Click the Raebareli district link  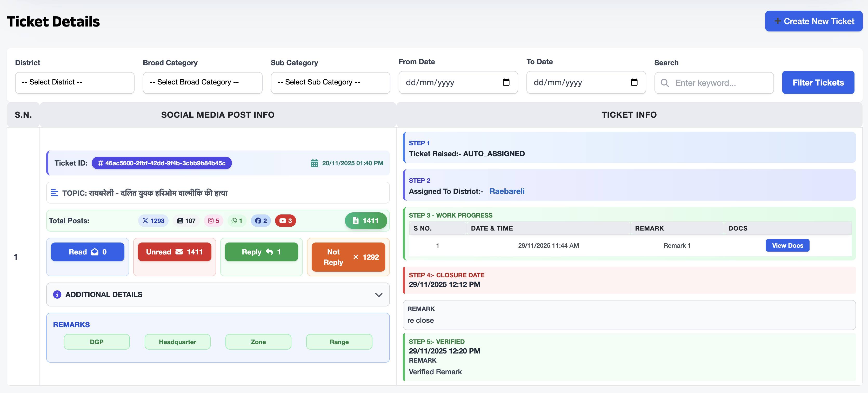[x=506, y=191]
